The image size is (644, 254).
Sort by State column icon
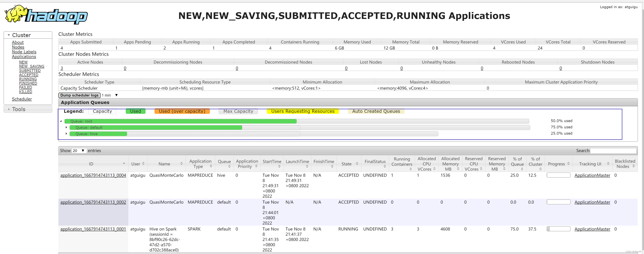357,164
